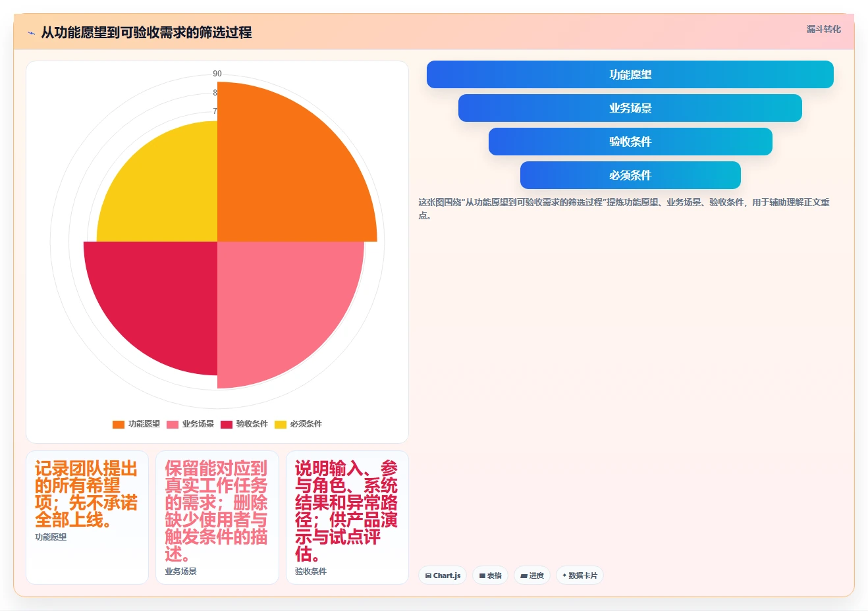
Task: Open the card starting 记录团队提出
Action: [87, 517]
